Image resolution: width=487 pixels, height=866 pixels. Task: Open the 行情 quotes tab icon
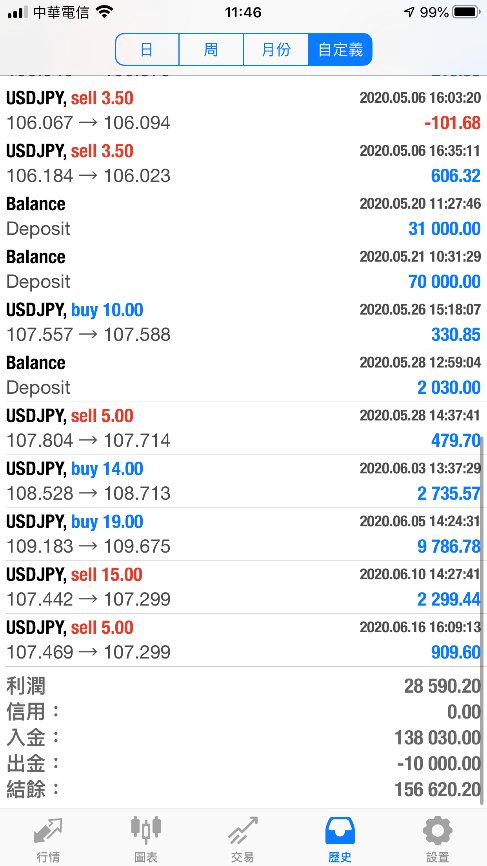pyautogui.click(x=49, y=831)
